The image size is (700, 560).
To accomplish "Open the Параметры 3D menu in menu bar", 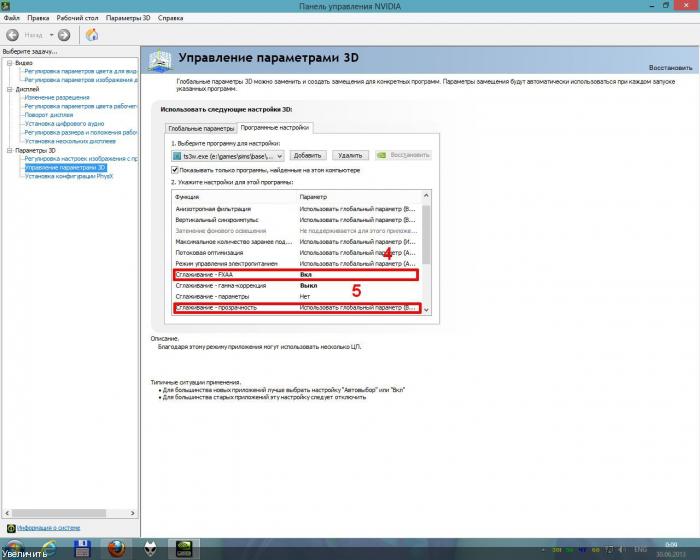I will click(128, 18).
